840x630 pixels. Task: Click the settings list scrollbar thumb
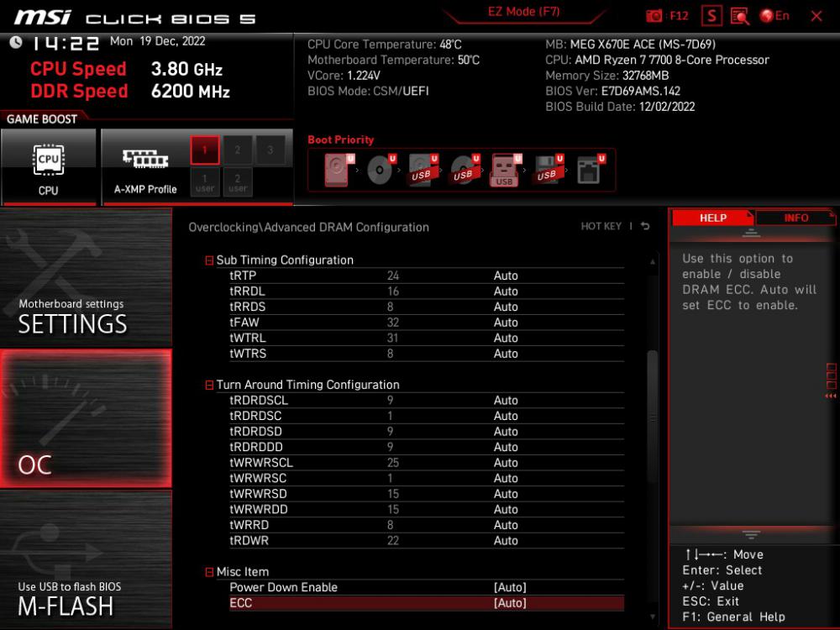652,417
